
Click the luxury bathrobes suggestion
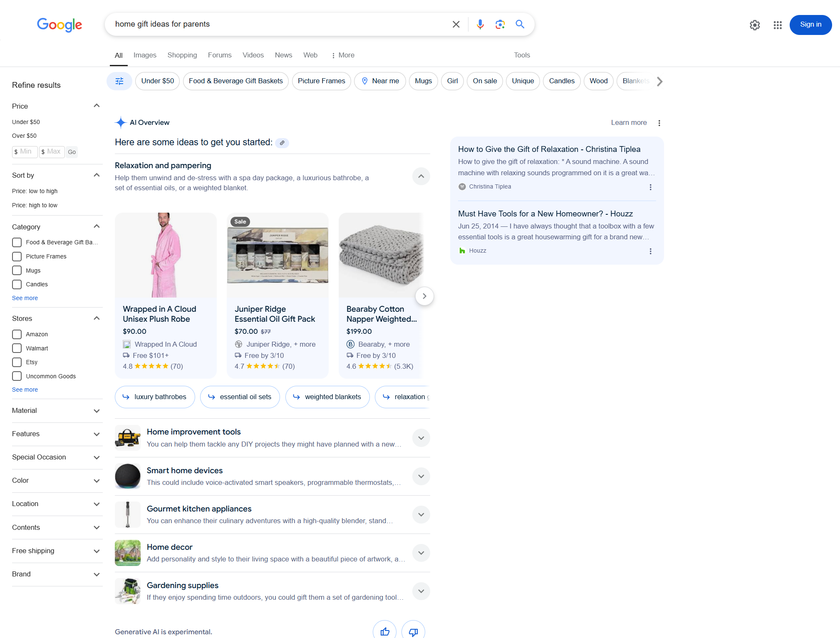(x=155, y=397)
